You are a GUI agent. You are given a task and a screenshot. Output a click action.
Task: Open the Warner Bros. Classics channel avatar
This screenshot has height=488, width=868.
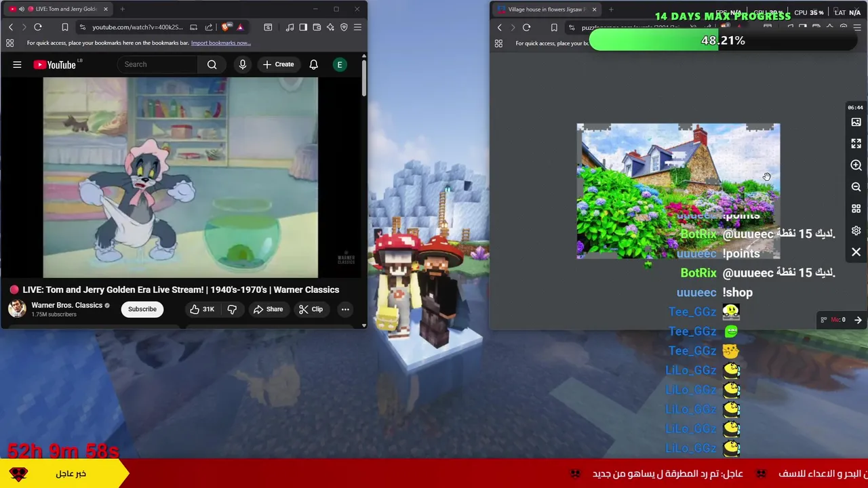pyautogui.click(x=17, y=309)
